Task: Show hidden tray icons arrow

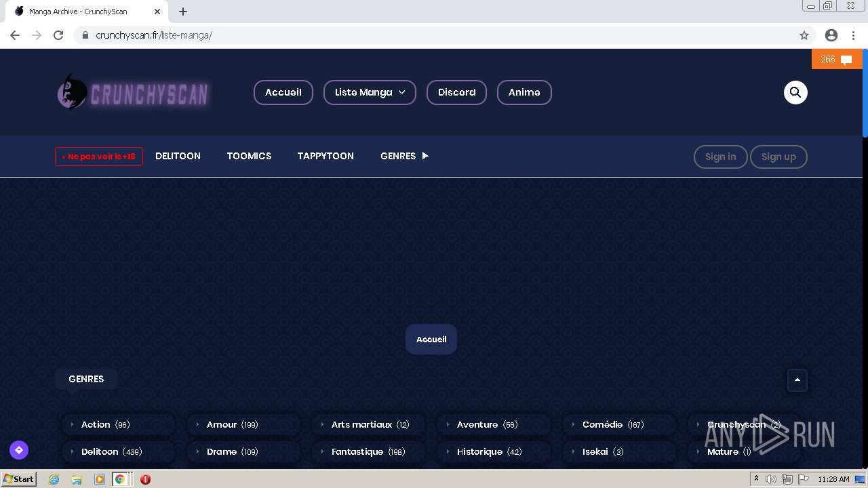Action: coord(756,479)
